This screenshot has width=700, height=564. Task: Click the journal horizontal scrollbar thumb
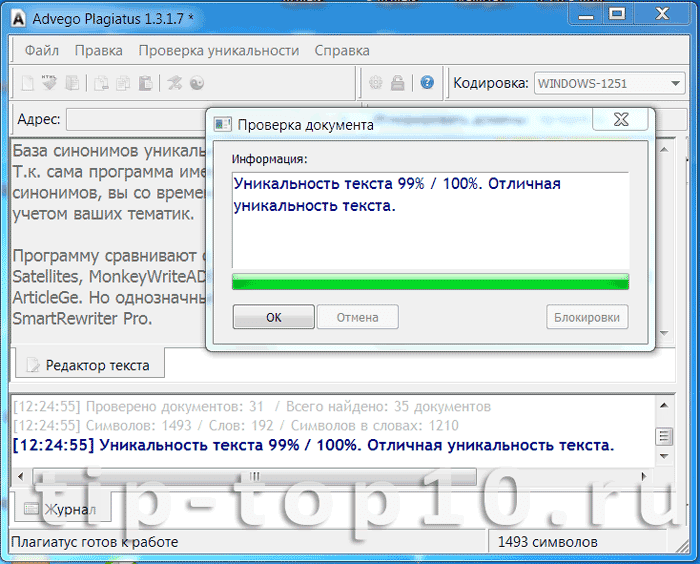point(254,476)
